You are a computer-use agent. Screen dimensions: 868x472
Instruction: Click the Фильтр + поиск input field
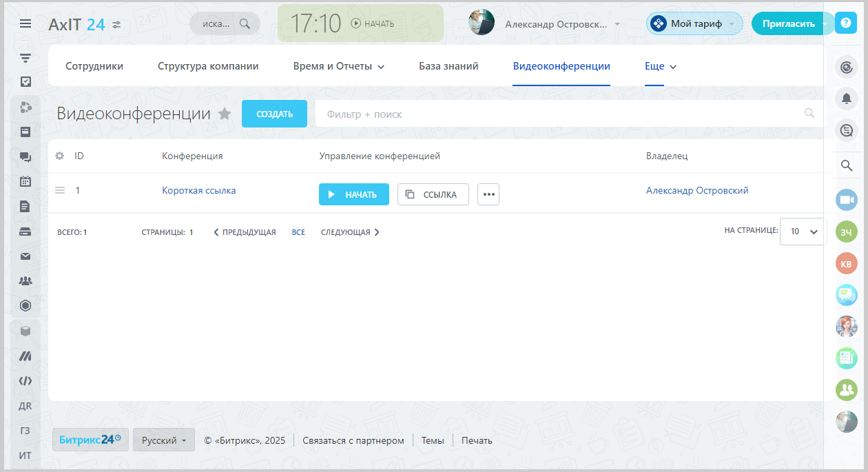coord(558,114)
